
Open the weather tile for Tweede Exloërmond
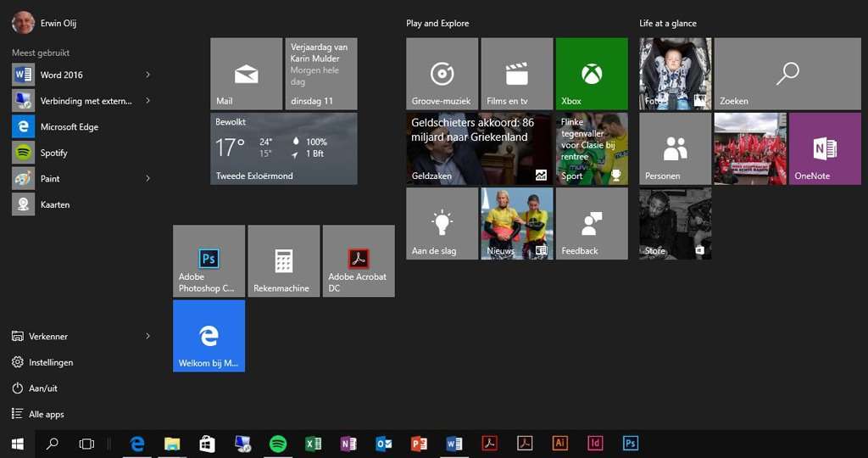(x=283, y=148)
